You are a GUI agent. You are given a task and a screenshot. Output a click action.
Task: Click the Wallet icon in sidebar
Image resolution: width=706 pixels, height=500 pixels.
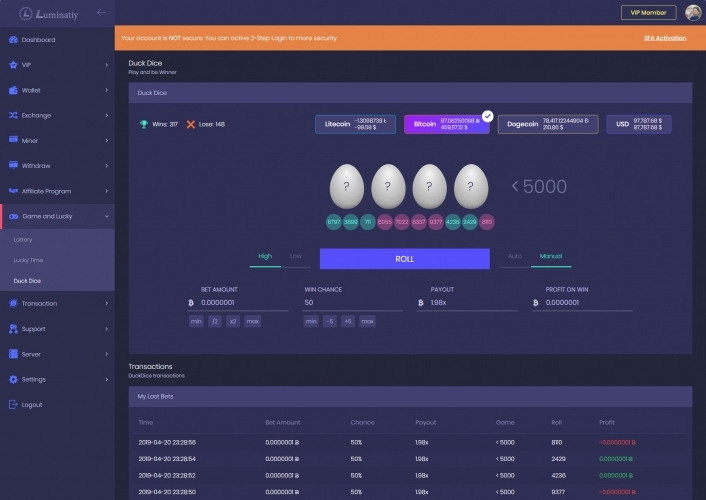tap(13, 90)
